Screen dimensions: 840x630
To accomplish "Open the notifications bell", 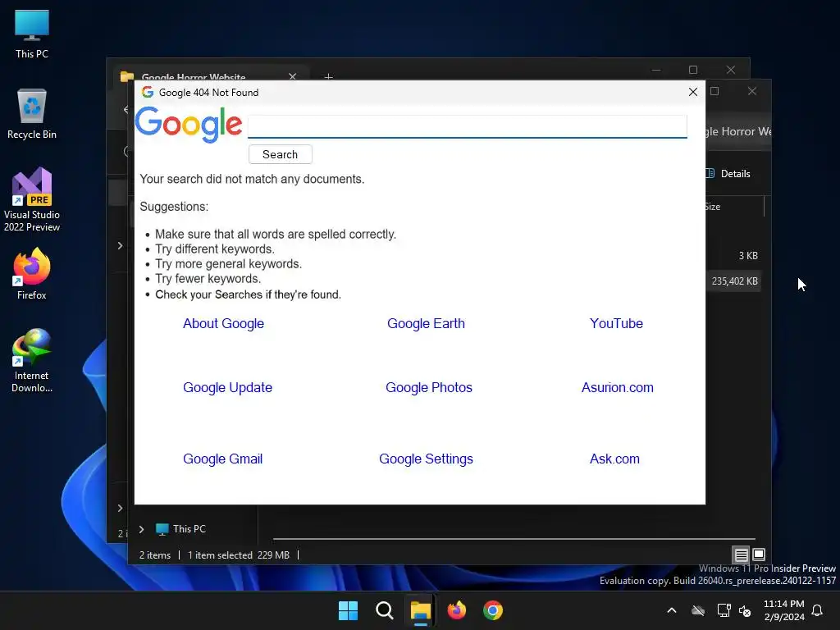I will [817, 610].
